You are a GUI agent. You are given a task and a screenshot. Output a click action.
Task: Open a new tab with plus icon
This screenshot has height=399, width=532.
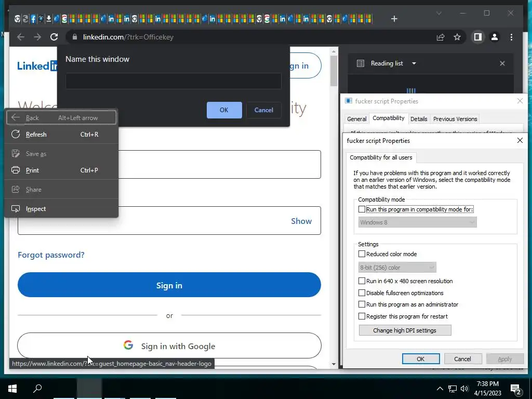point(394,19)
